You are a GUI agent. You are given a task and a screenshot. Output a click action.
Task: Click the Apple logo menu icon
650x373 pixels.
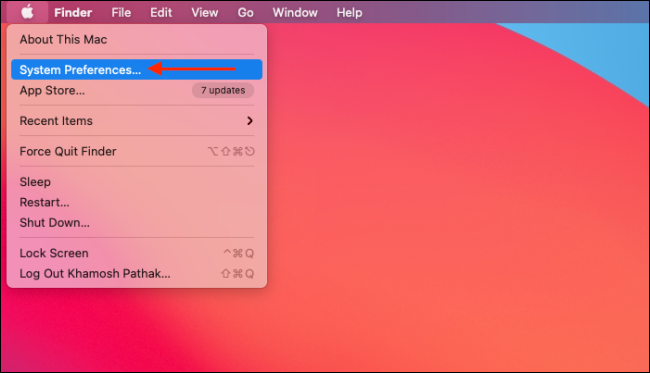[x=27, y=12]
